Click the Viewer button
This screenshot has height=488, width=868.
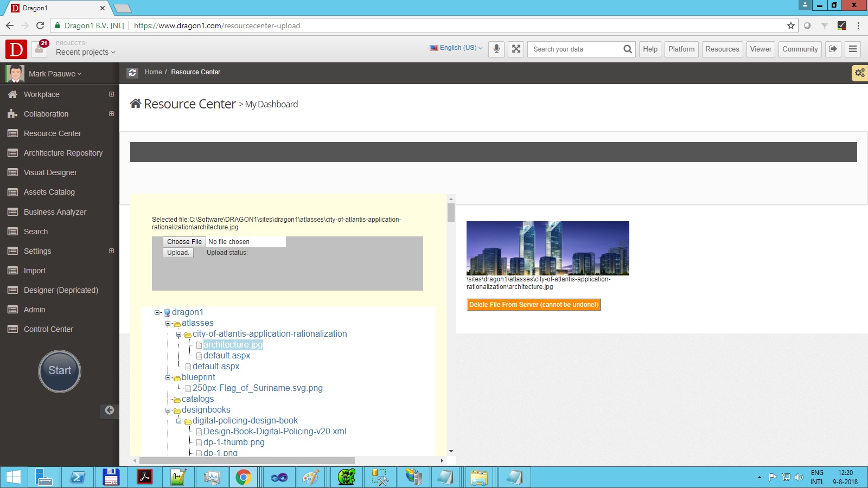coord(761,49)
